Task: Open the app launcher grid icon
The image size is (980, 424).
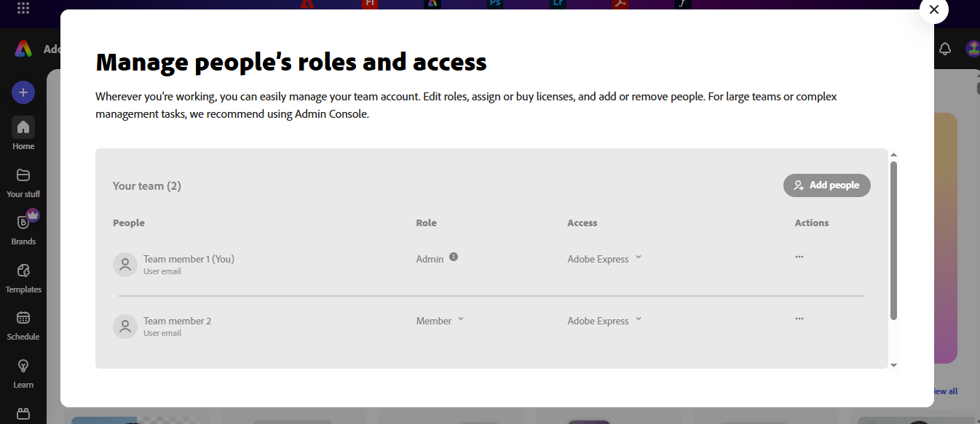Action: [x=23, y=9]
